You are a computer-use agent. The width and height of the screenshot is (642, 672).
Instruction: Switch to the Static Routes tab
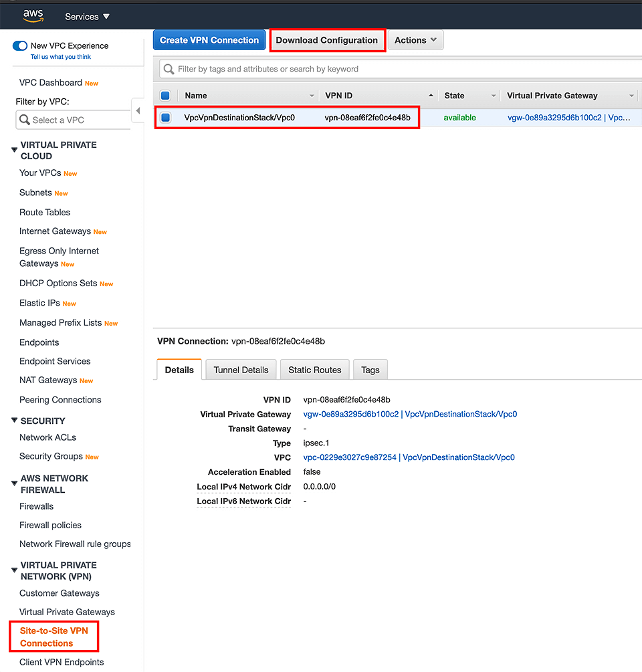[x=314, y=369]
